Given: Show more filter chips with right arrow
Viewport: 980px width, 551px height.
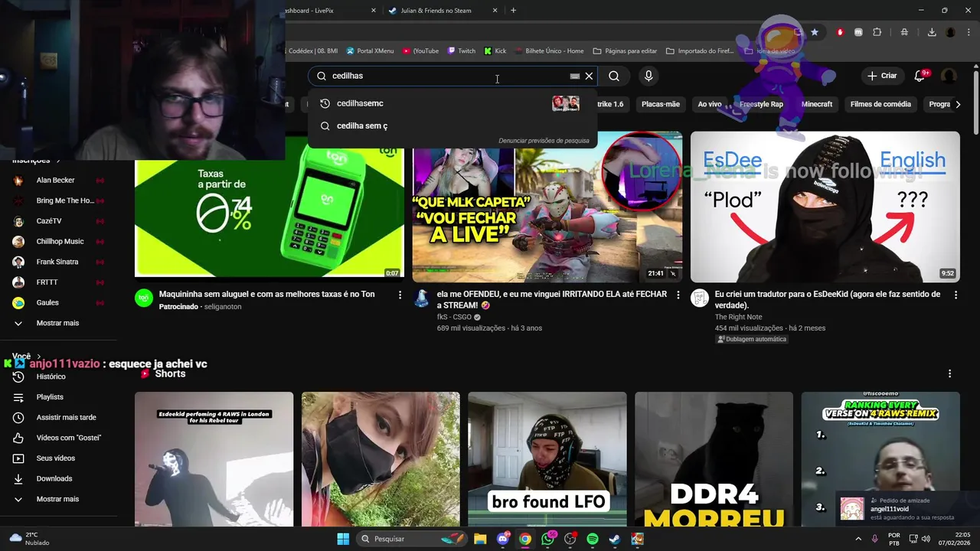Looking at the screenshot, I should pyautogui.click(x=958, y=104).
